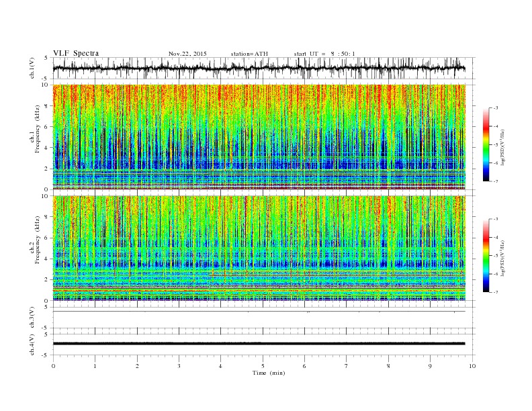This screenshot has height=411, width=532.
Task: Click time axis tick label "10" at bottom right
Action: [472, 366]
